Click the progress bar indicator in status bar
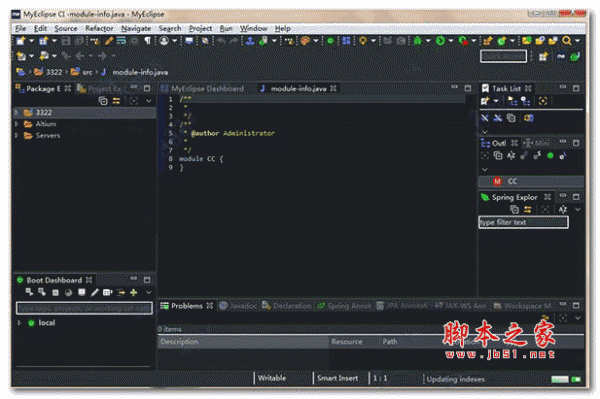 click(560, 379)
